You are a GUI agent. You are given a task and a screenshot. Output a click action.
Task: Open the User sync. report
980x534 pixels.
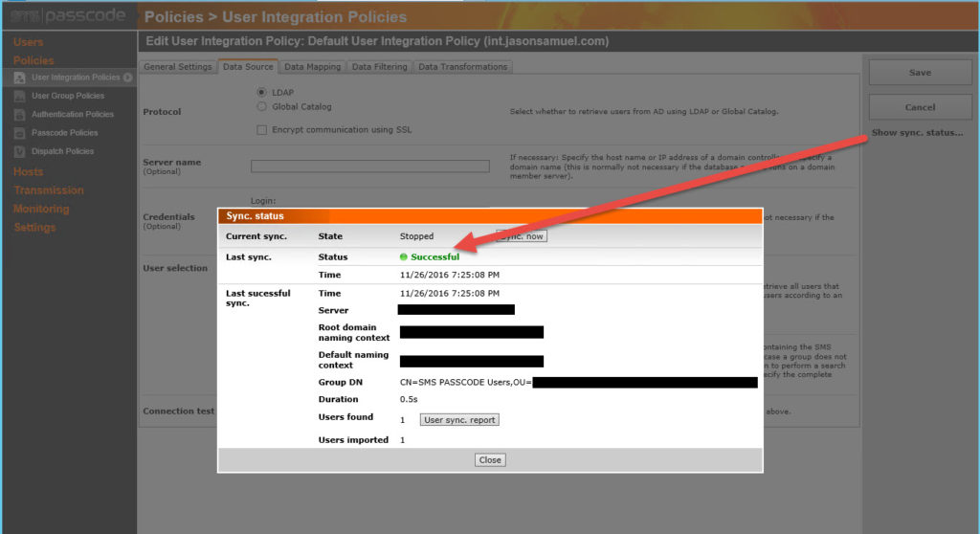tap(459, 419)
